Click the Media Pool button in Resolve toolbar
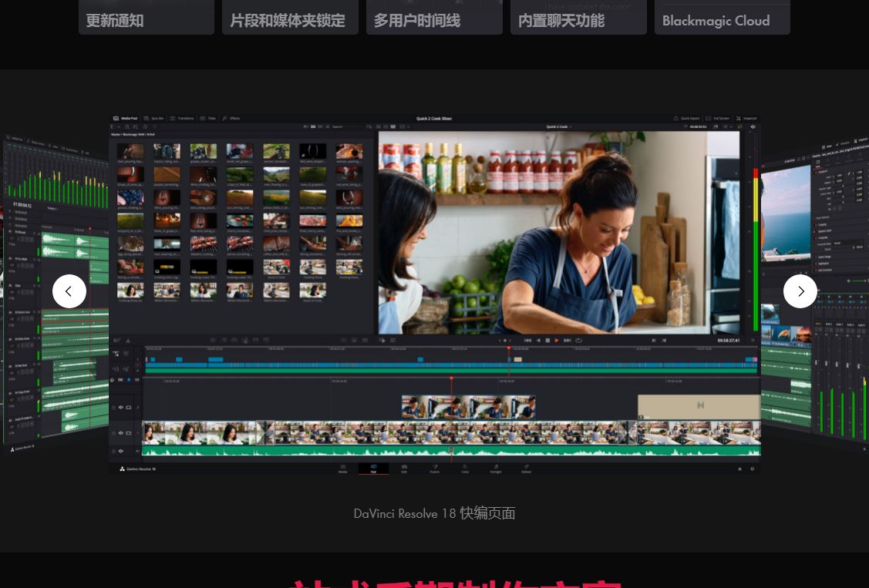 click(x=125, y=119)
